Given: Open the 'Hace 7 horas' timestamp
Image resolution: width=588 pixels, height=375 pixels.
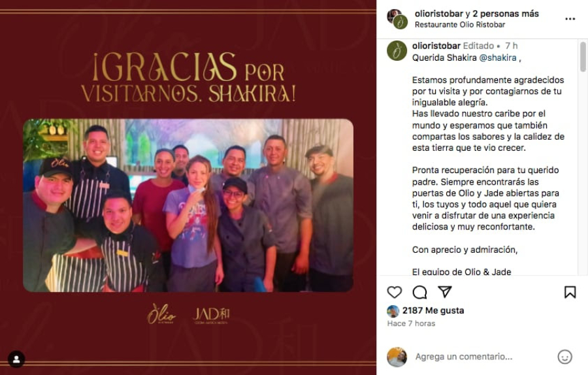Looking at the screenshot, I should point(411,323).
